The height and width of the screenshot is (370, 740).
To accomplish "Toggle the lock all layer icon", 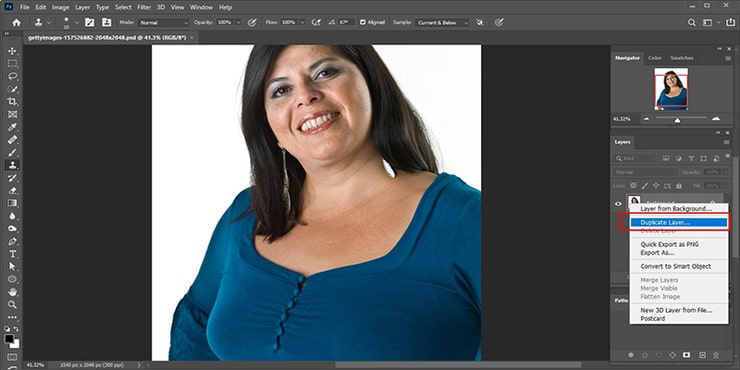I will coord(679,185).
